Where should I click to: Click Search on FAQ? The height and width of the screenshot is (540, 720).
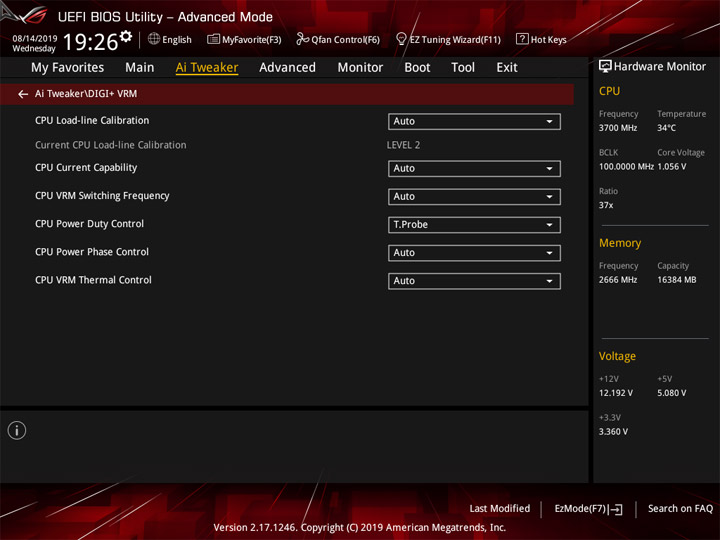pyautogui.click(x=681, y=509)
